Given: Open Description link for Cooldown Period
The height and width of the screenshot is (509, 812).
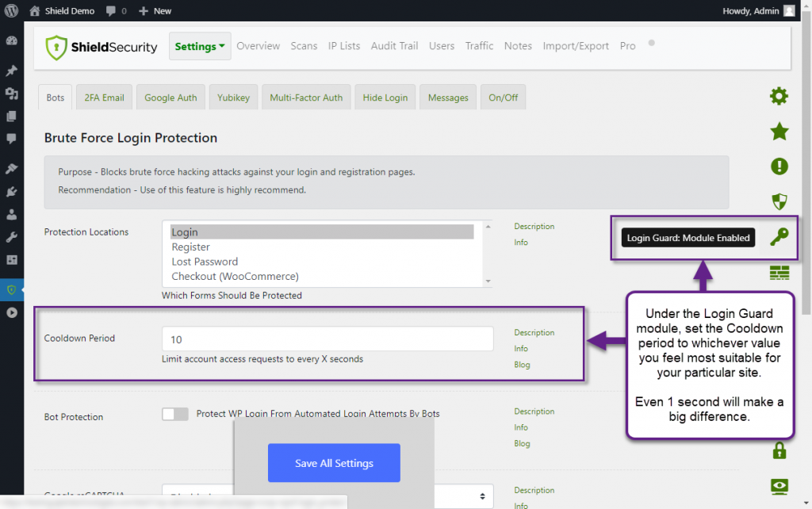Looking at the screenshot, I should [534, 332].
